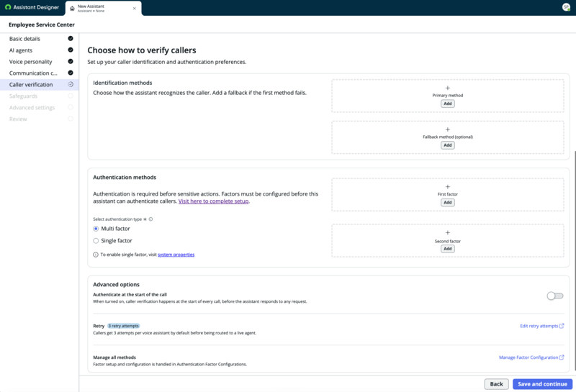Image resolution: width=576 pixels, height=392 pixels.
Task: Open Advanced settings step
Action: tap(40, 107)
